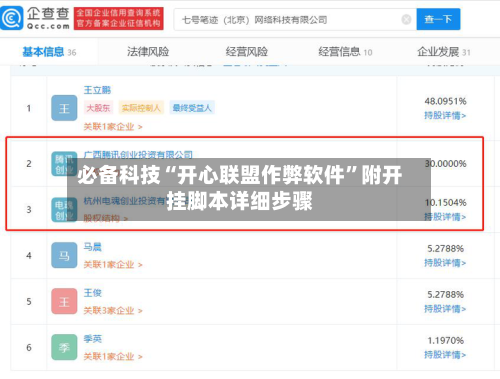Image resolution: width=500 pixels, height=379 pixels.
Task: Click the 大股东 tag
Action: tap(98, 108)
